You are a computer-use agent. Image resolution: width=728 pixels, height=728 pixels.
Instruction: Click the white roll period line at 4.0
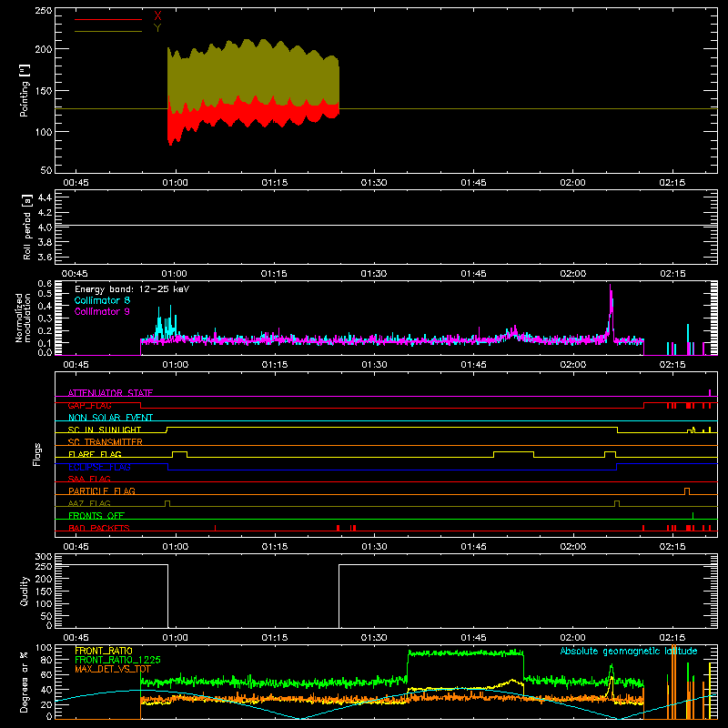click(386, 226)
